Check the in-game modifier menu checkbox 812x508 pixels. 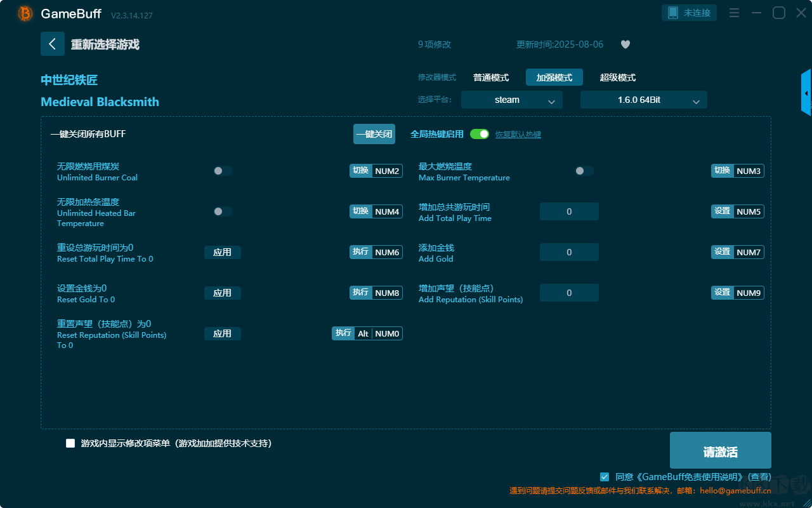(x=70, y=443)
